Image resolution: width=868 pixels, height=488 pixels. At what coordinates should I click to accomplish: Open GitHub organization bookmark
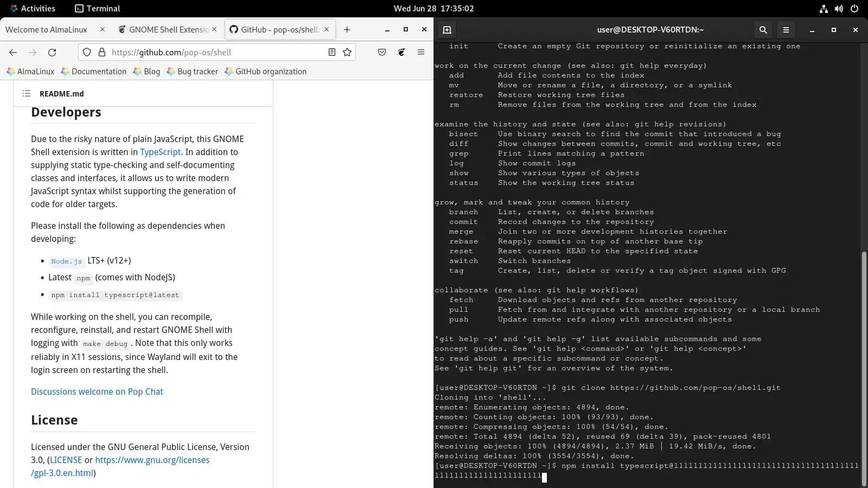[x=265, y=72]
